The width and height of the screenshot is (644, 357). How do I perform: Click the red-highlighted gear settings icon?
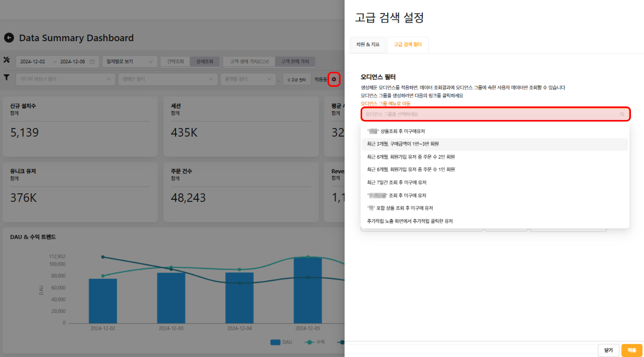(334, 79)
